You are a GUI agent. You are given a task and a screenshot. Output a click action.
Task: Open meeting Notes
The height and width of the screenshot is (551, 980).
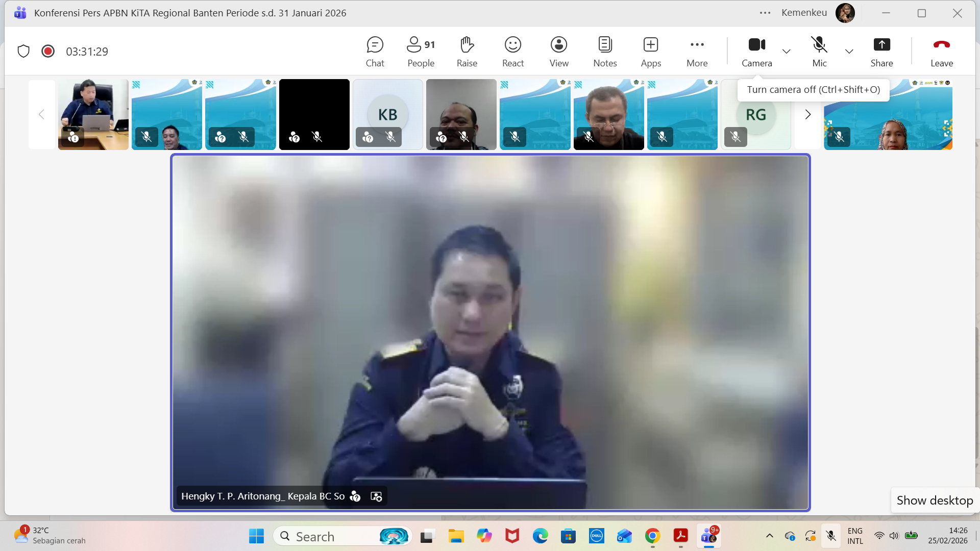click(605, 51)
